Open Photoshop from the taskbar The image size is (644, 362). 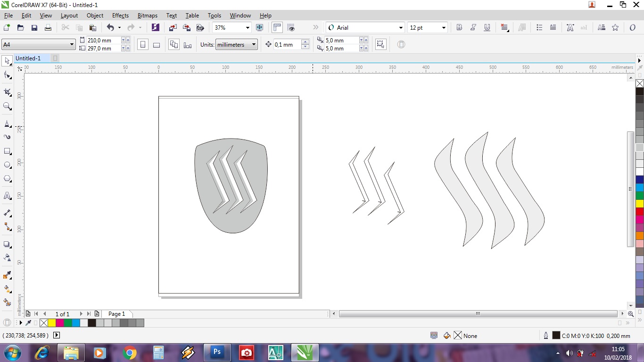(217, 352)
